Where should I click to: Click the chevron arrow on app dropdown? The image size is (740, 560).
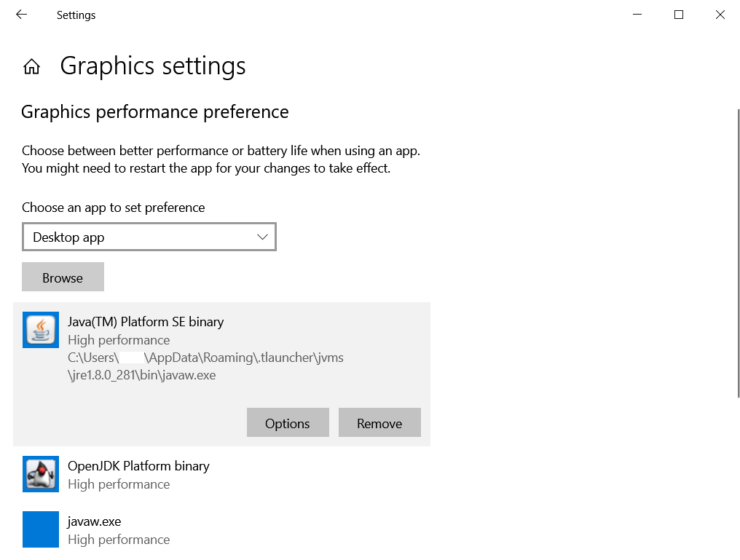pos(263,237)
